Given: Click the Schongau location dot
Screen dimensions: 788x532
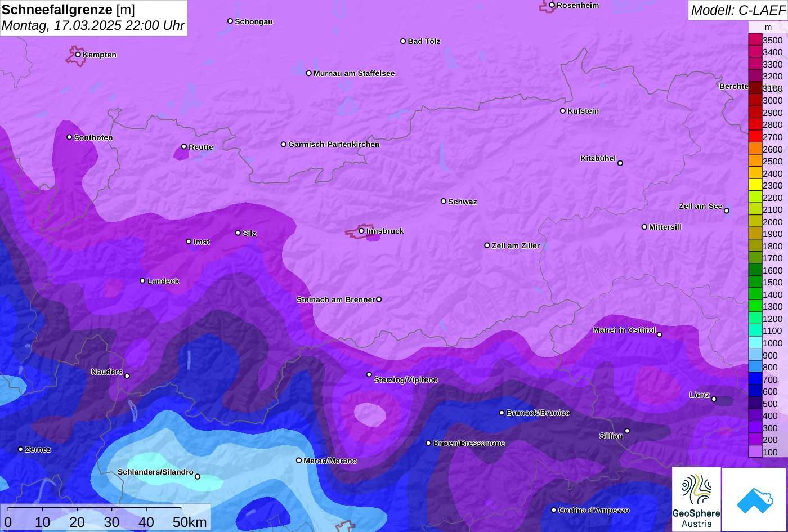Looking at the screenshot, I should (230, 21).
